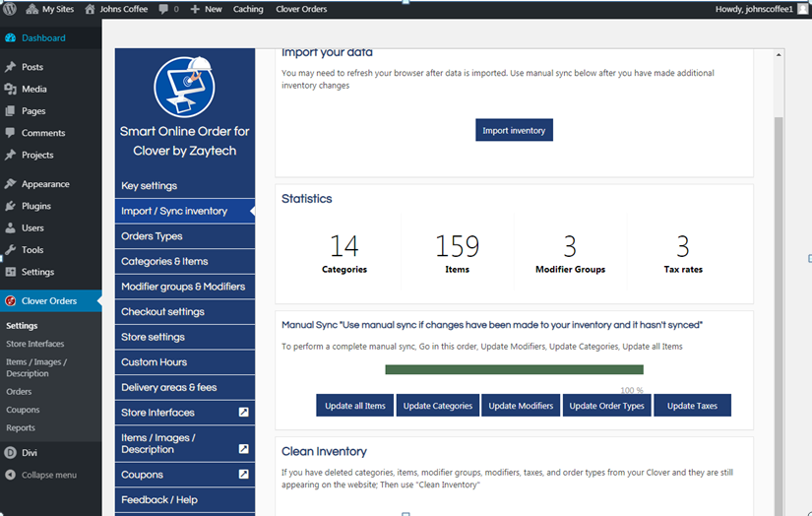Click the Update all Items button
Viewport: 812px width, 516px height.
point(354,406)
